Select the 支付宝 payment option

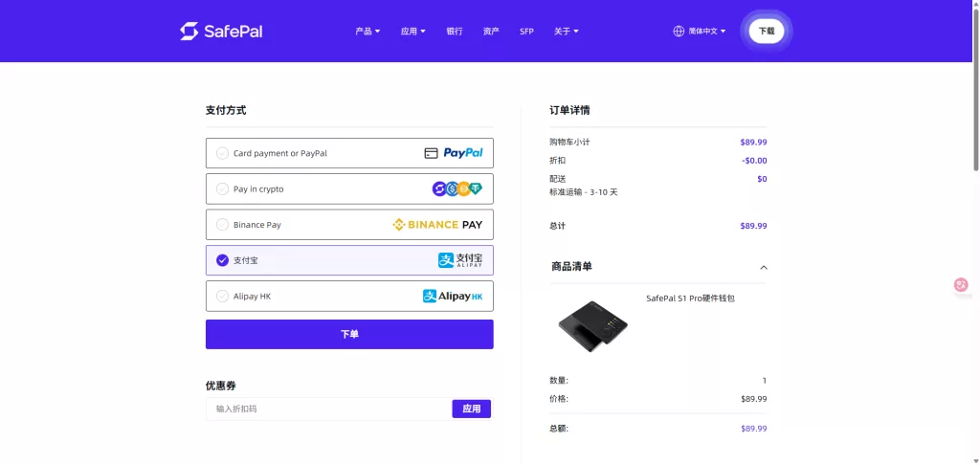point(349,260)
